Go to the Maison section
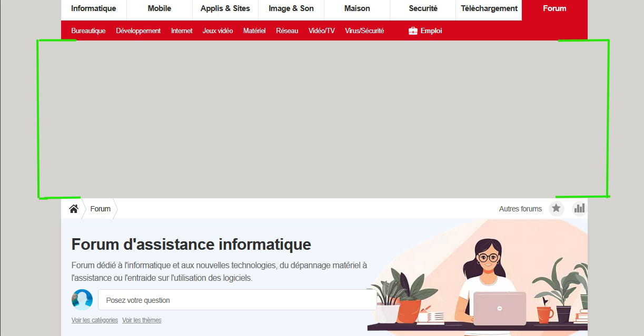The image size is (644, 336). point(357,8)
